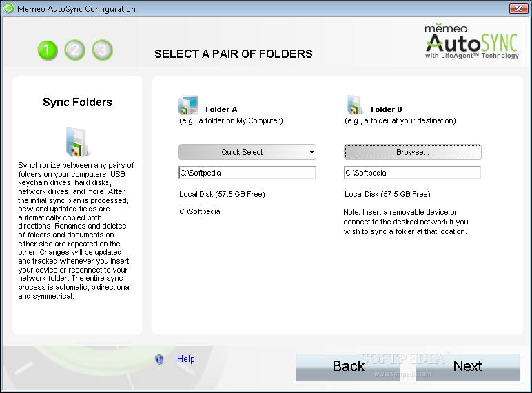Image resolution: width=532 pixels, height=393 pixels.
Task: Click 'SELECT A PAIR OF FOLDERS' heading
Action: click(234, 54)
